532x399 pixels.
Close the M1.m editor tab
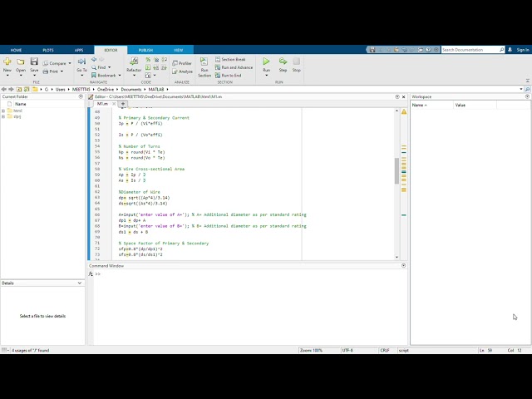coord(114,104)
